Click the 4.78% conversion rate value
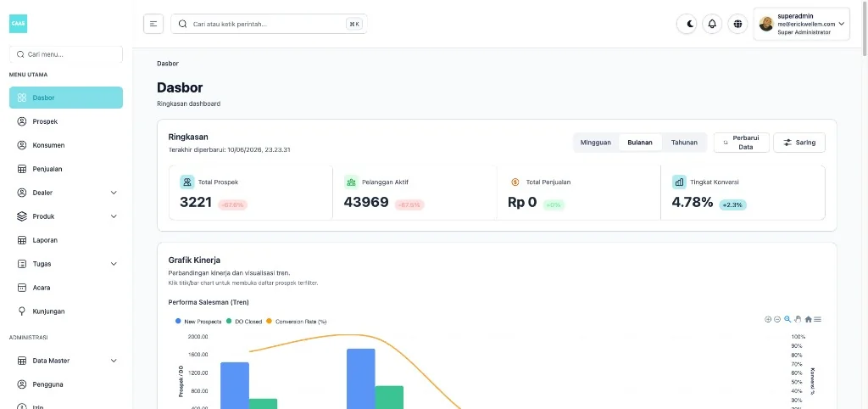 tap(693, 202)
